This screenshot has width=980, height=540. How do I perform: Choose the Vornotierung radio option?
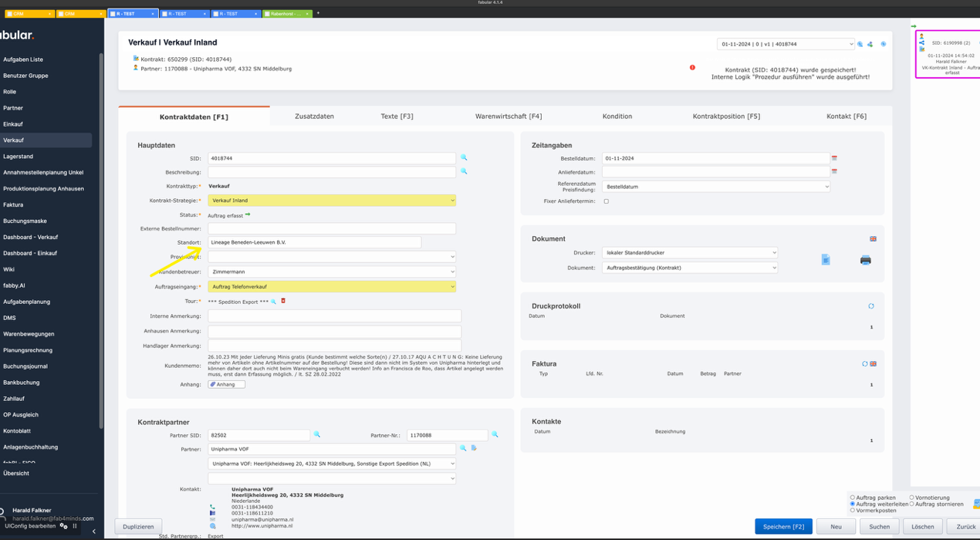pos(911,497)
